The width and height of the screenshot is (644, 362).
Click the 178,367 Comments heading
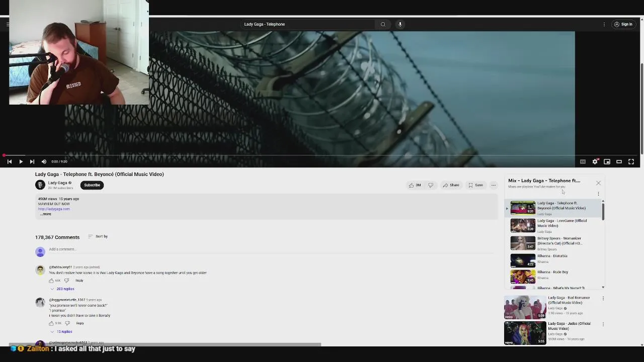[x=57, y=237]
